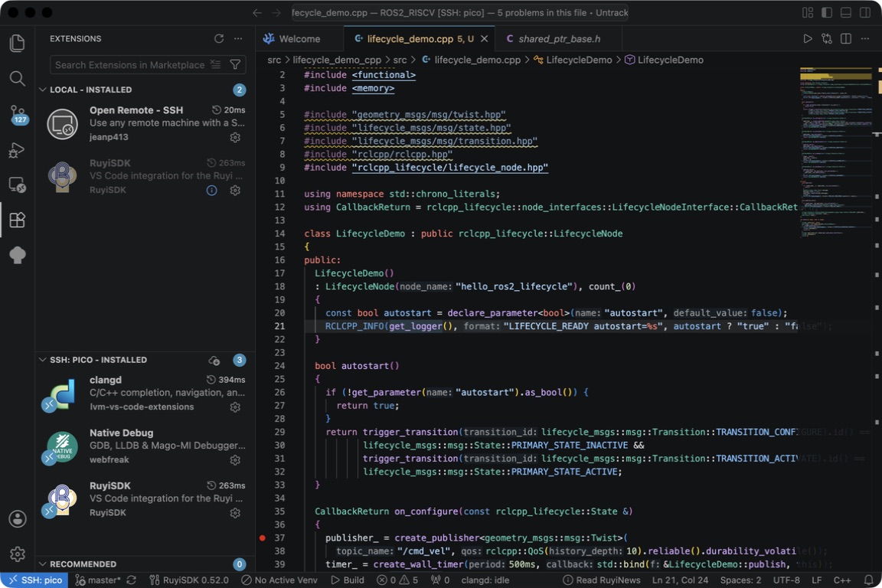Toggle the bottom panel visibility
The image size is (882, 588).
tap(846, 12)
